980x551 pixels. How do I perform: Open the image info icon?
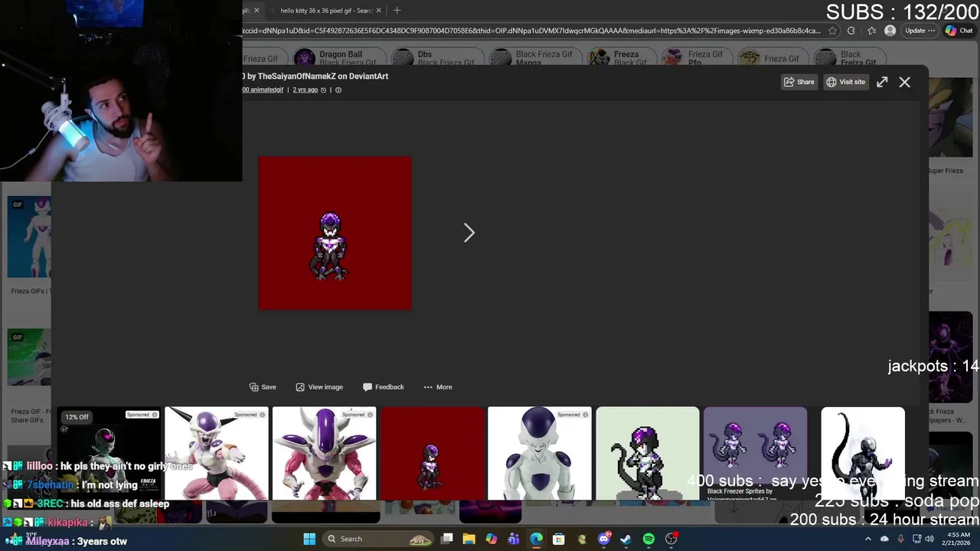338,90
